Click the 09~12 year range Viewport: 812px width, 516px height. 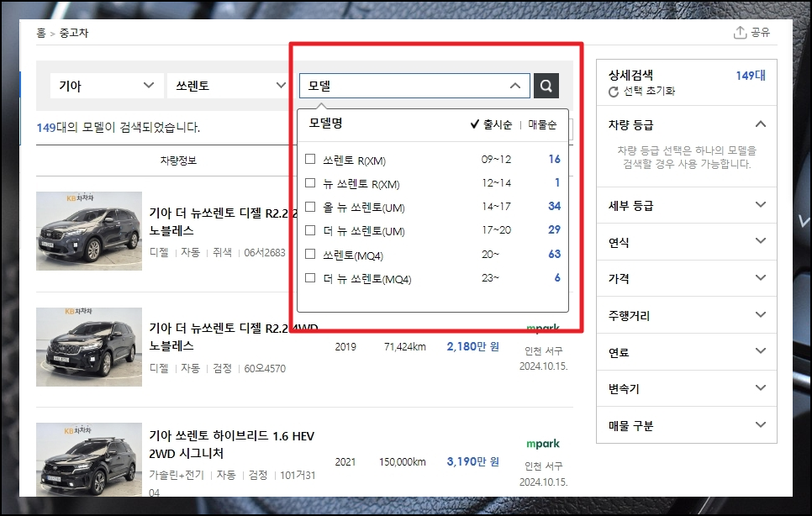[496, 160]
